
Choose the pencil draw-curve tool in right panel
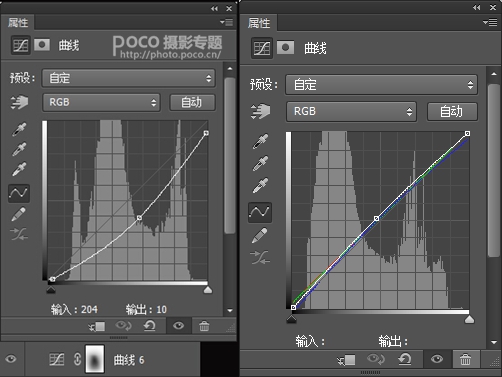pos(260,235)
